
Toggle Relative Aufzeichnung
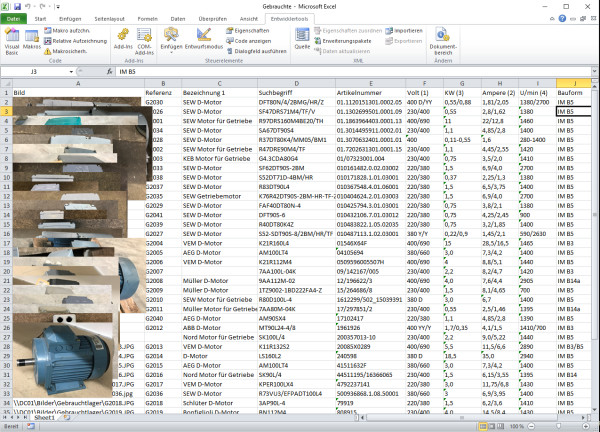(75, 41)
